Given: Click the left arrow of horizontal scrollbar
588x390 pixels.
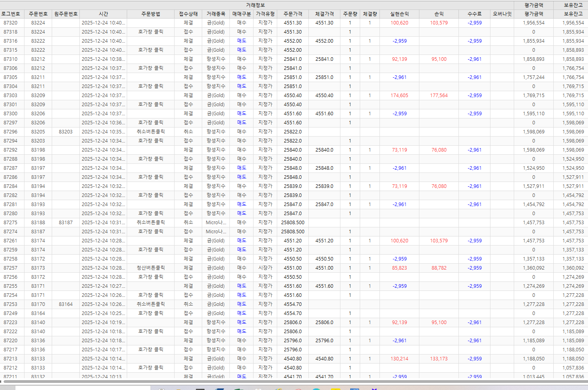Looking at the screenshot, I should [x=1, y=382].
